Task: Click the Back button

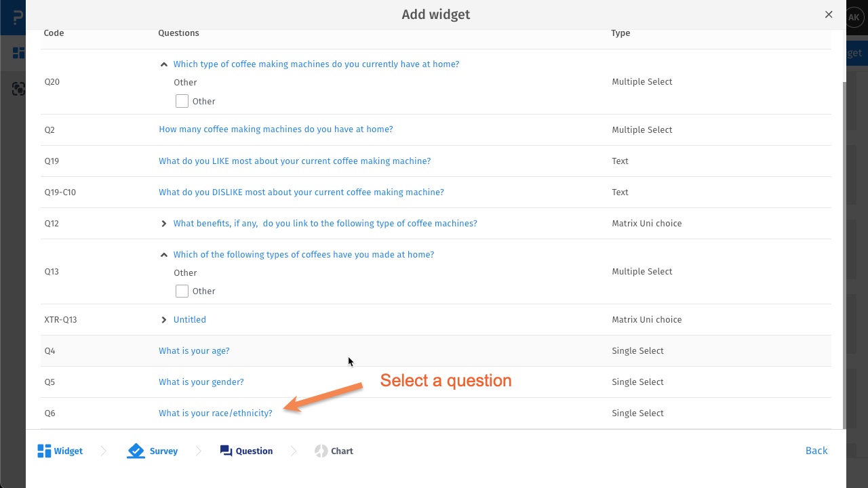Action: click(816, 451)
